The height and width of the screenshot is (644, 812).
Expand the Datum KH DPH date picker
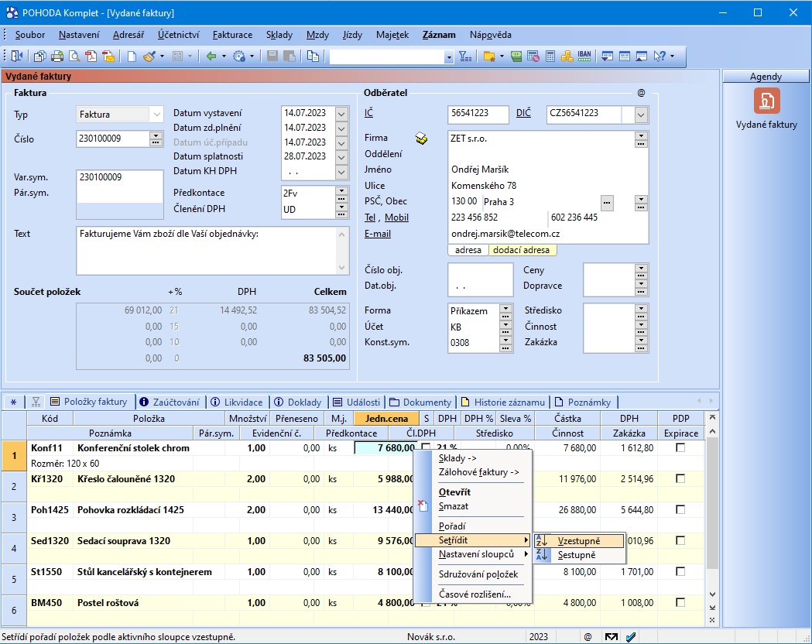pos(341,171)
